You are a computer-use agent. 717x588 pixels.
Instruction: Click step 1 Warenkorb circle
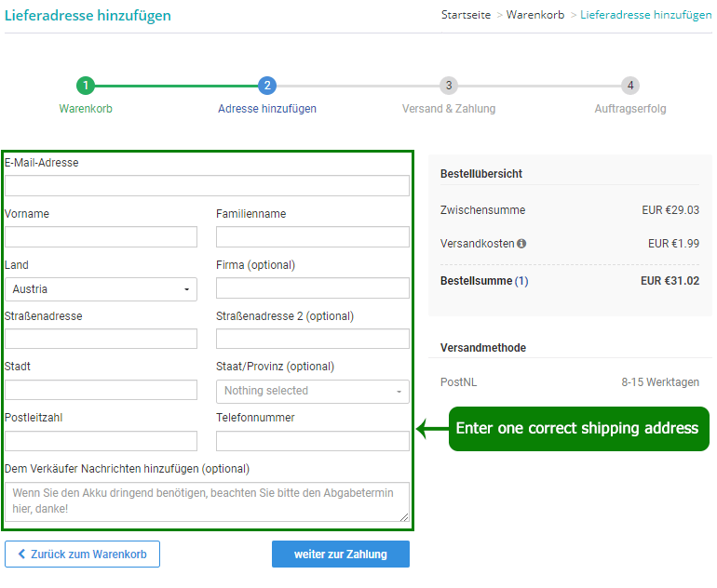pyautogui.click(x=86, y=86)
